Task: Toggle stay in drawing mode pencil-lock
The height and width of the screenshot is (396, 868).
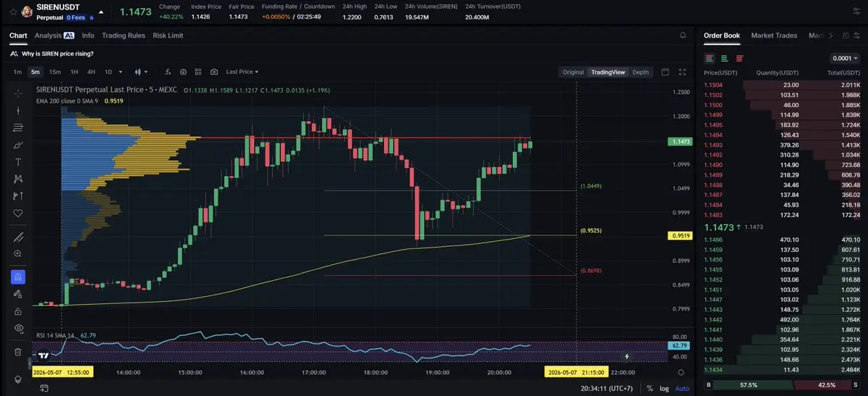Action: [x=18, y=294]
